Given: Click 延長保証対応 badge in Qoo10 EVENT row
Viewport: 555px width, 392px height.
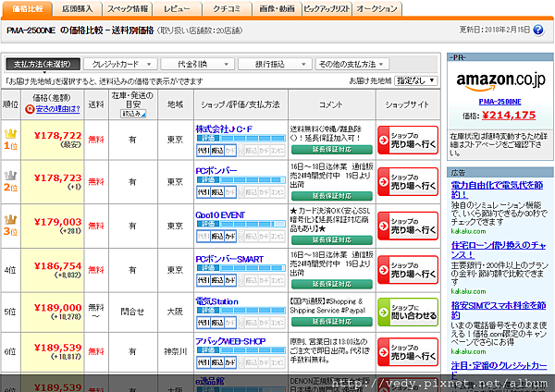Looking at the screenshot, I should (x=332, y=240).
